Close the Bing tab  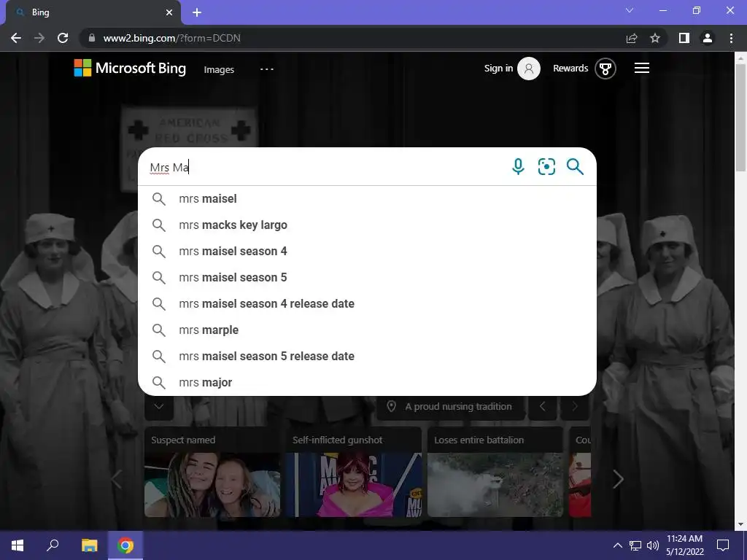tap(169, 12)
